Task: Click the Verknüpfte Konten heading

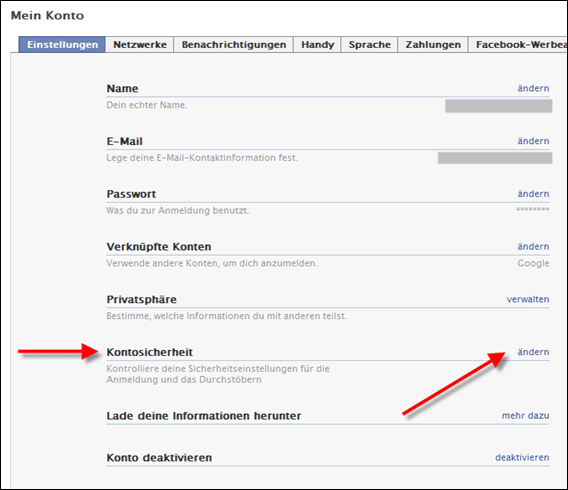Action: (x=159, y=247)
